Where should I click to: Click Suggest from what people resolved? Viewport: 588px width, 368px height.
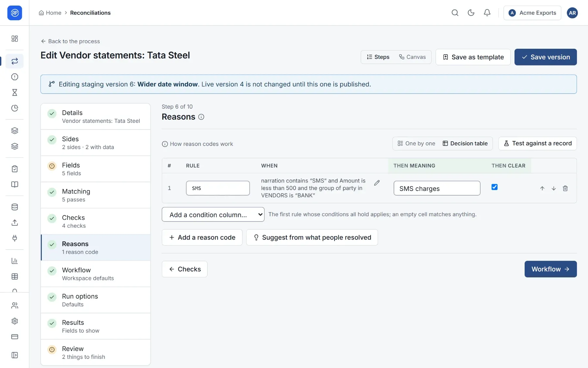tap(312, 237)
